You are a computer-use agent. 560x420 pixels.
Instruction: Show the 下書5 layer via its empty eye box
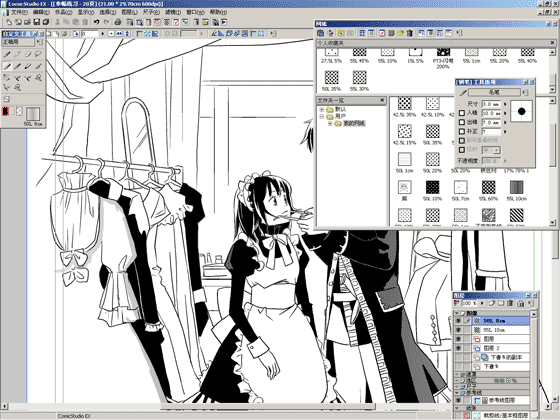(x=458, y=366)
